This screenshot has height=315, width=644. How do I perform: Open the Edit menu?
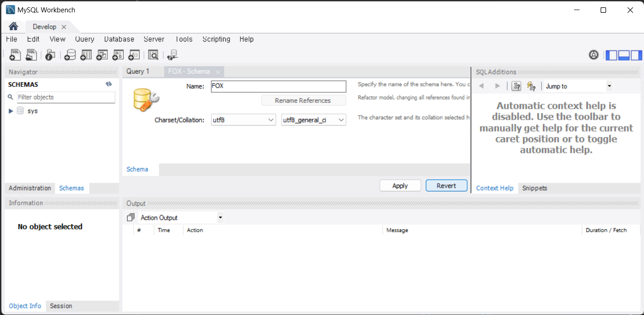[33, 39]
